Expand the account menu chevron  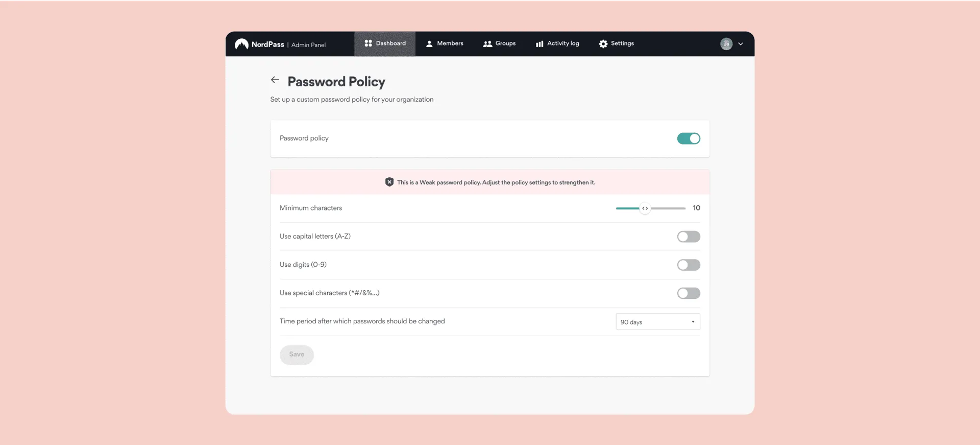[741, 44]
